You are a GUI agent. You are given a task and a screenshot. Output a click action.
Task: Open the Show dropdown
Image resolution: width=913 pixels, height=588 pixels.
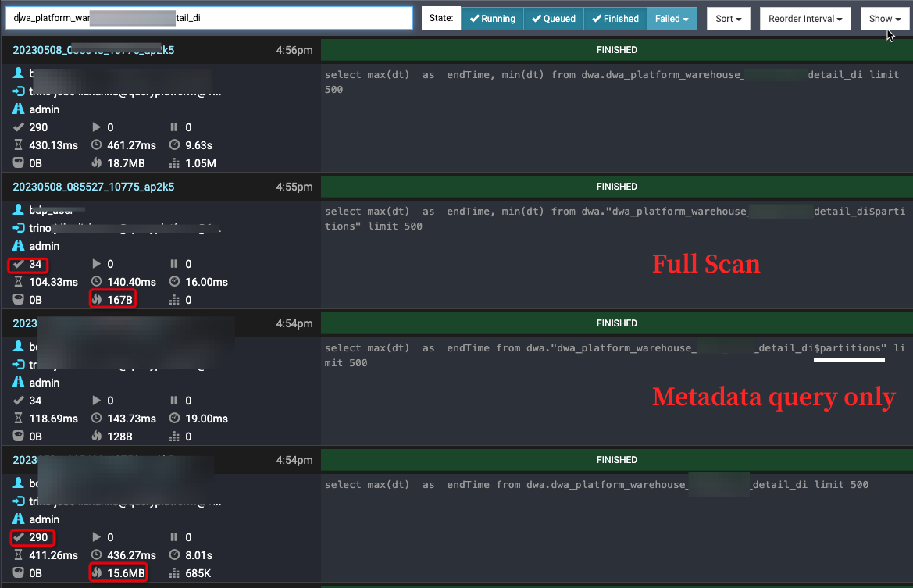tap(884, 19)
